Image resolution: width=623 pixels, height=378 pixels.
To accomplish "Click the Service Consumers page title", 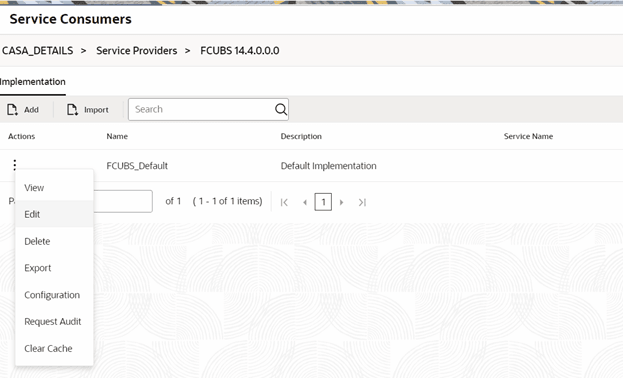I will pyautogui.click(x=70, y=19).
